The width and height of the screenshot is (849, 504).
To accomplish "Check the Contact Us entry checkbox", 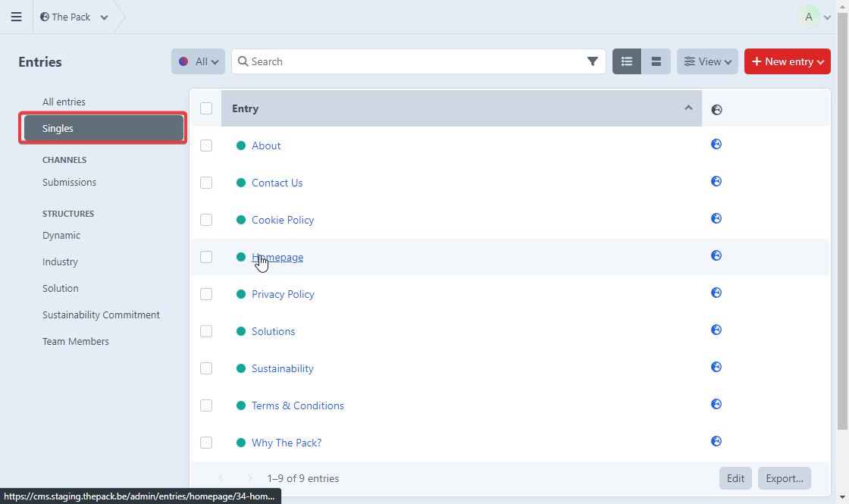I will click(x=206, y=183).
